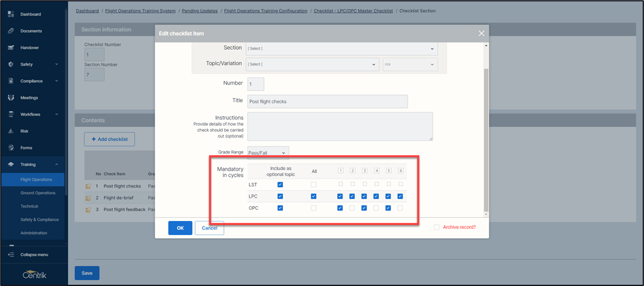This screenshot has width=644, height=286.
Task: Open the Section dropdown
Action: pyautogui.click(x=341, y=48)
